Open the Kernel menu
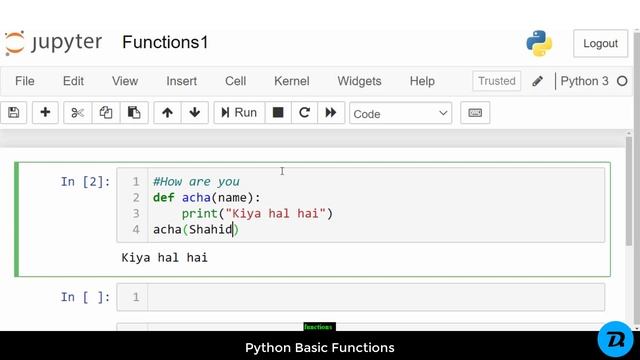Viewport: 640px width, 360px height. click(x=291, y=81)
